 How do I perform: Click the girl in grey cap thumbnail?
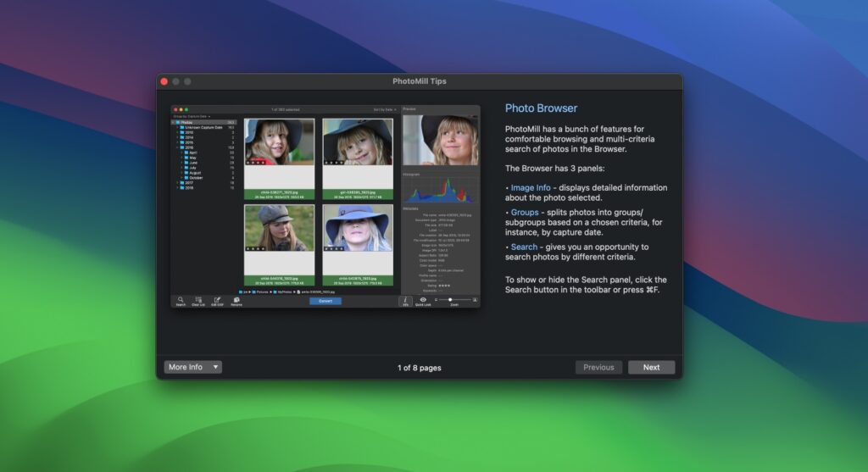(279, 228)
